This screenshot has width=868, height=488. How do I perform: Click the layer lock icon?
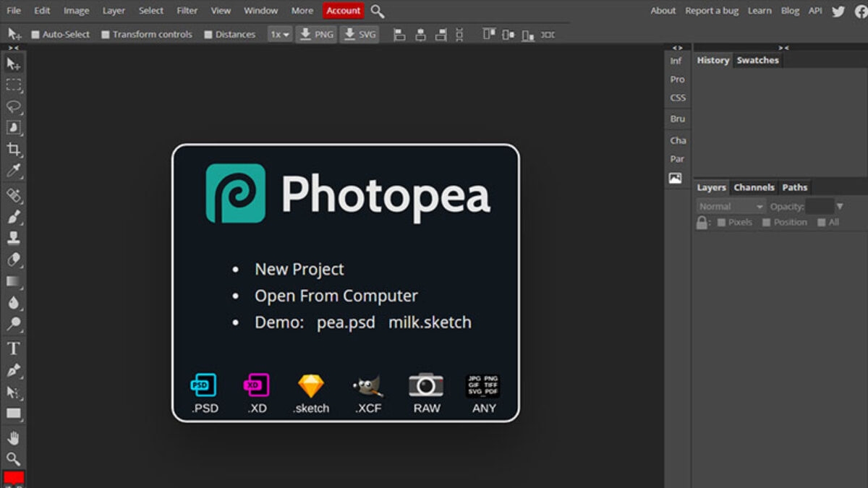click(702, 223)
